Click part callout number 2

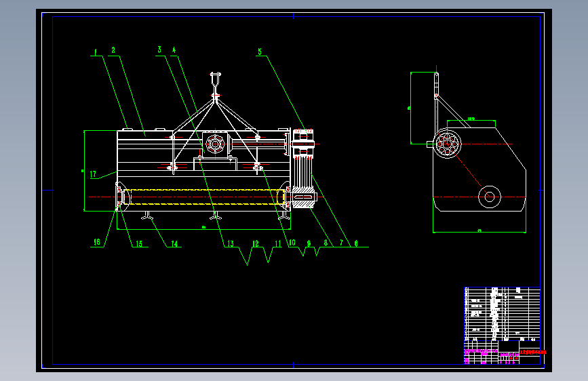pyautogui.click(x=113, y=50)
